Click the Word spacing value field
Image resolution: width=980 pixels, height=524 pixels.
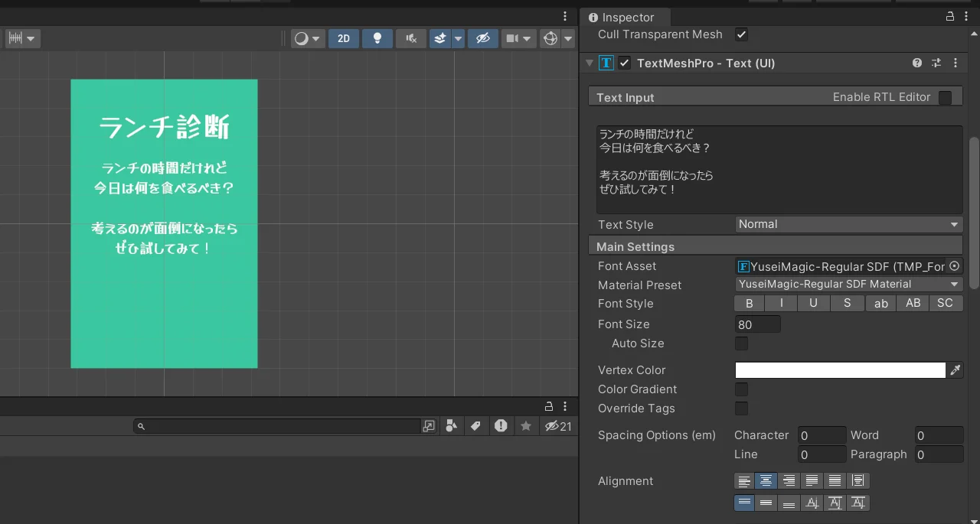tap(939, 435)
